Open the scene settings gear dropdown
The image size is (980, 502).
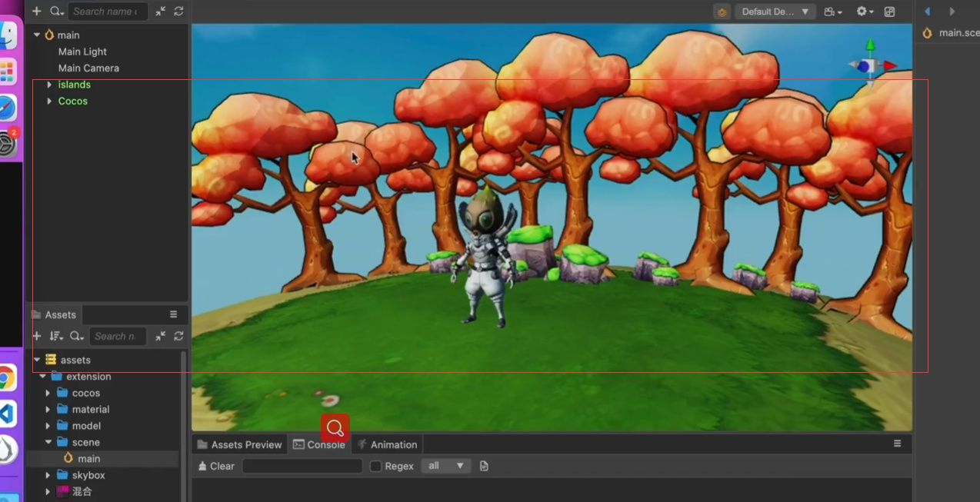(x=865, y=12)
